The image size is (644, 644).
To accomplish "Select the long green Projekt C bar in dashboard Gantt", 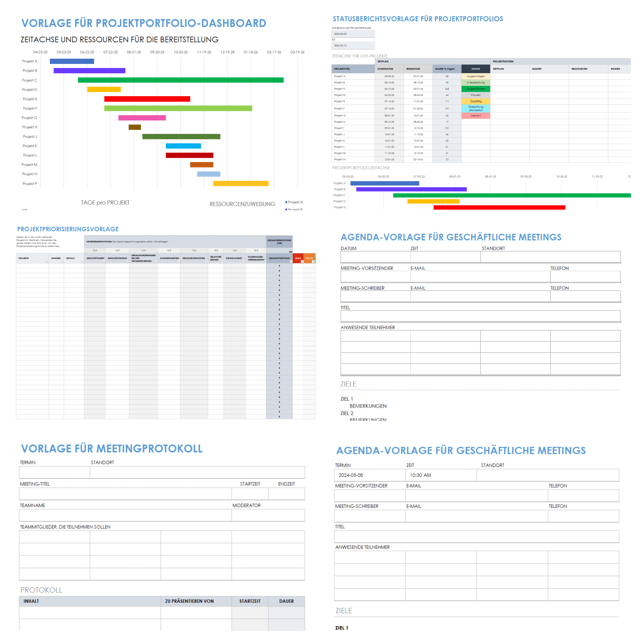I will 181,80.
